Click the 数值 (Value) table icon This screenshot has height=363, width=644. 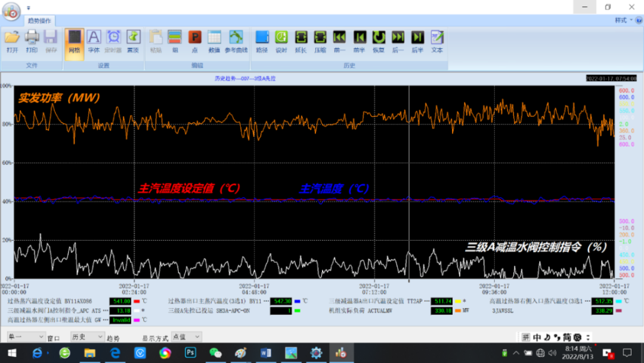click(214, 41)
